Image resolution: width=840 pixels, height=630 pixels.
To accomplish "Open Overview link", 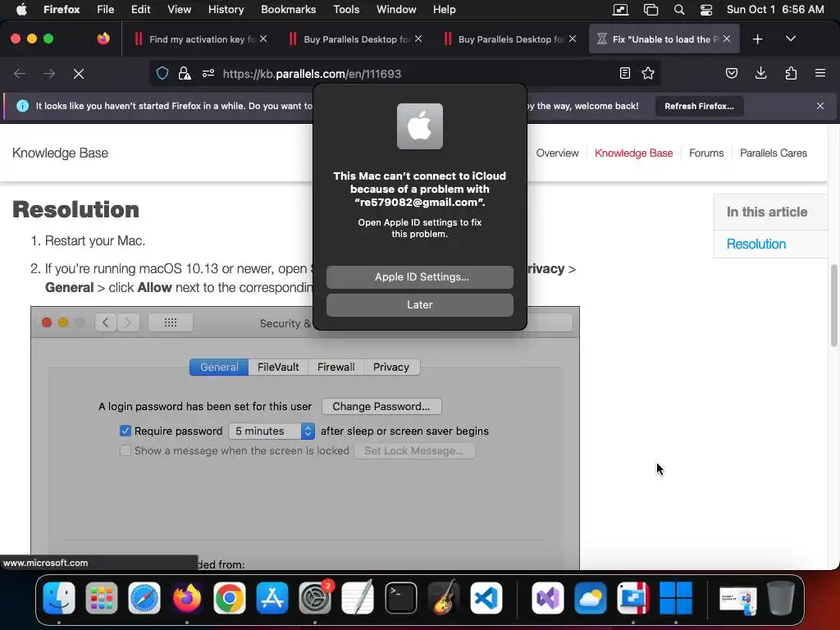I will tap(557, 153).
